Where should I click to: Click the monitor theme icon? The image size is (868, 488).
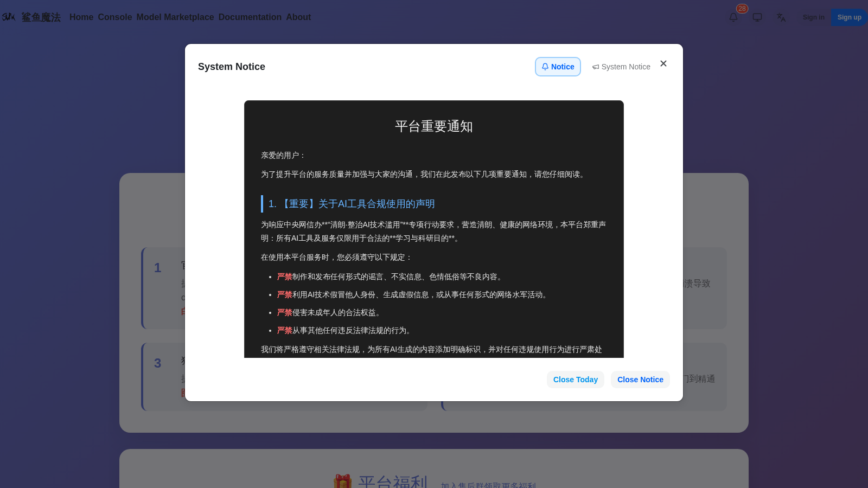[757, 17]
